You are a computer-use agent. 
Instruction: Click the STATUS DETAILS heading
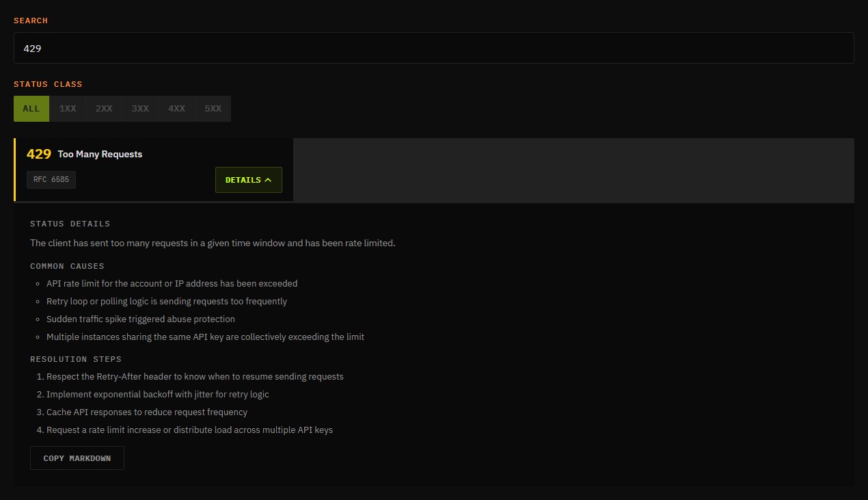[x=70, y=224]
